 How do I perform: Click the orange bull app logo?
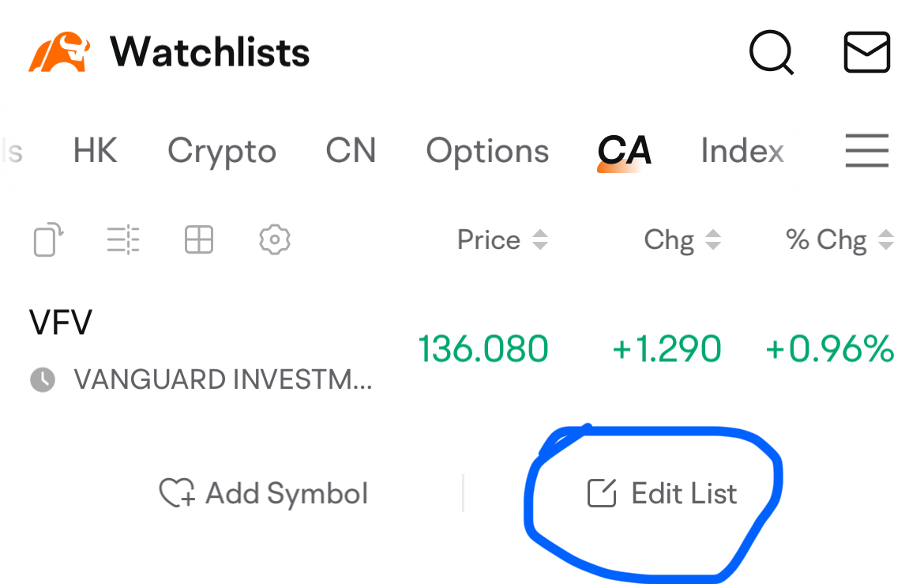click(59, 52)
